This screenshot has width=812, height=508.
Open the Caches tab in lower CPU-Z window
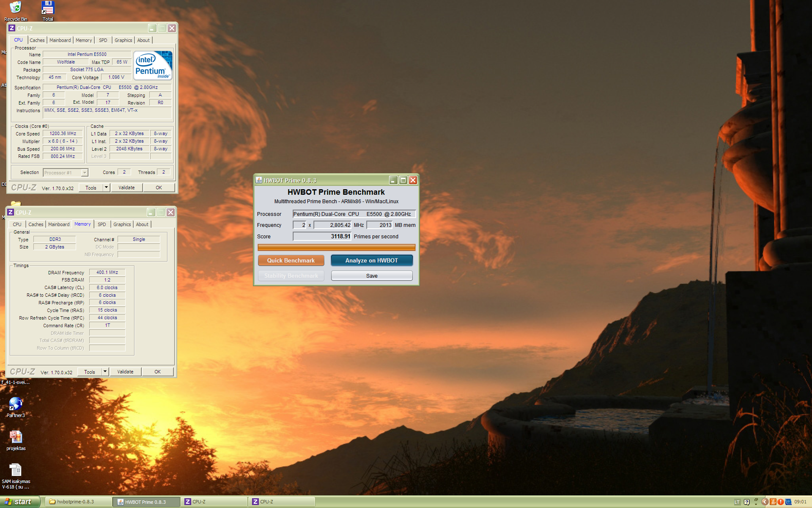tap(36, 224)
